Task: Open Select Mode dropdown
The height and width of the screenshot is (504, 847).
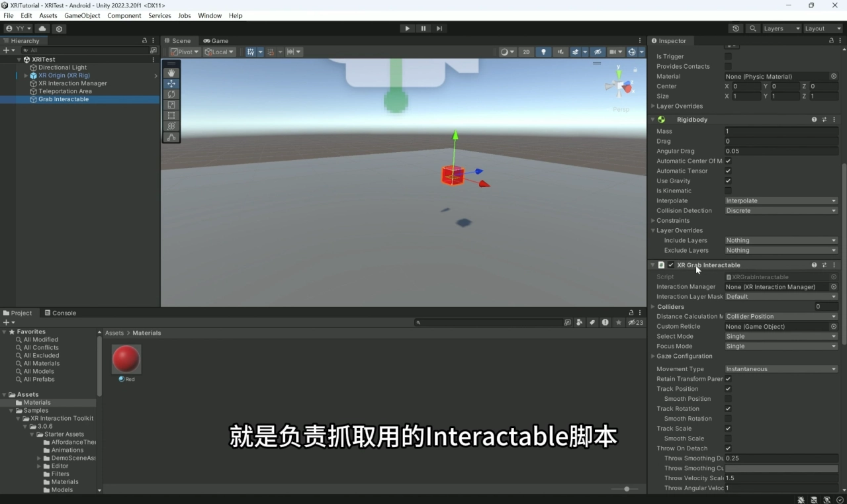Action: point(781,336)
